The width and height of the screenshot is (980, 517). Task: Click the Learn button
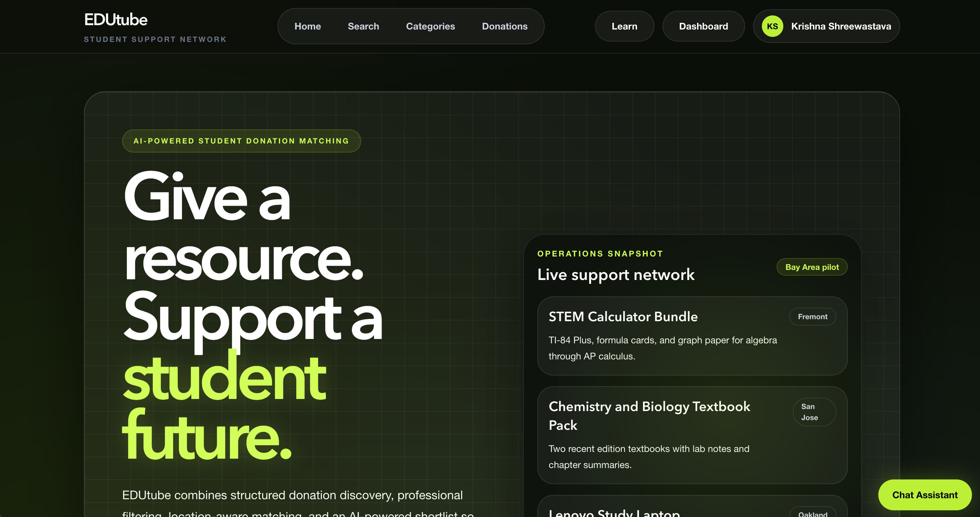tap(624, 26)
